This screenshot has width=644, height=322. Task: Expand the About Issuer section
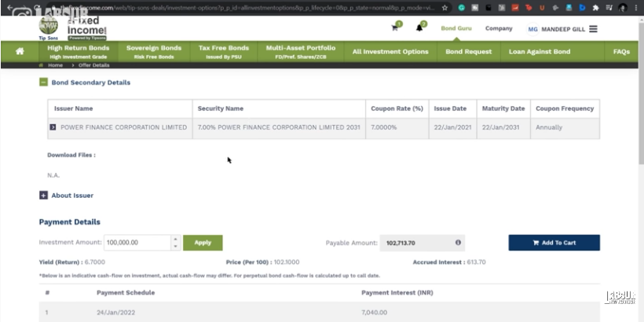pyautogui.click(x=43, y=195)
